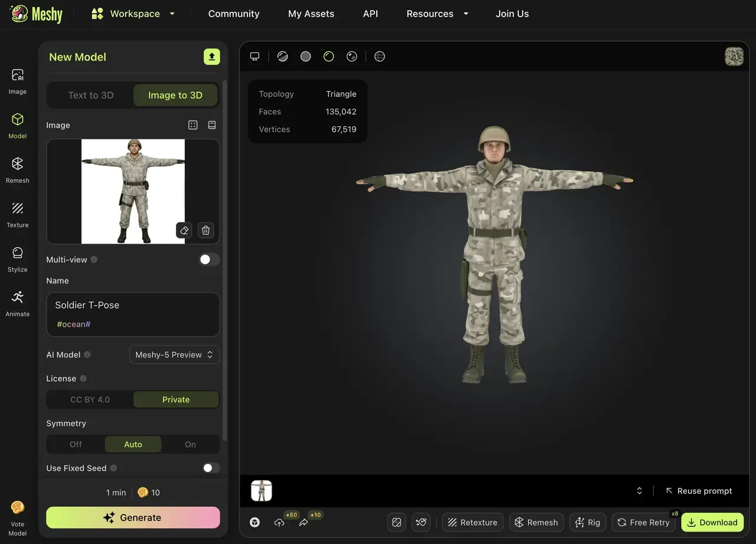This screenshot has height=544, width=756.
Task: Open the share option for +10 credits
Action: [304, 522]
